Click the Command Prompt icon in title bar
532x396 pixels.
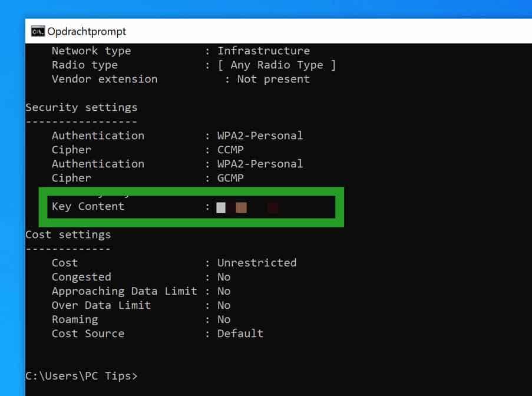[37, 31]
